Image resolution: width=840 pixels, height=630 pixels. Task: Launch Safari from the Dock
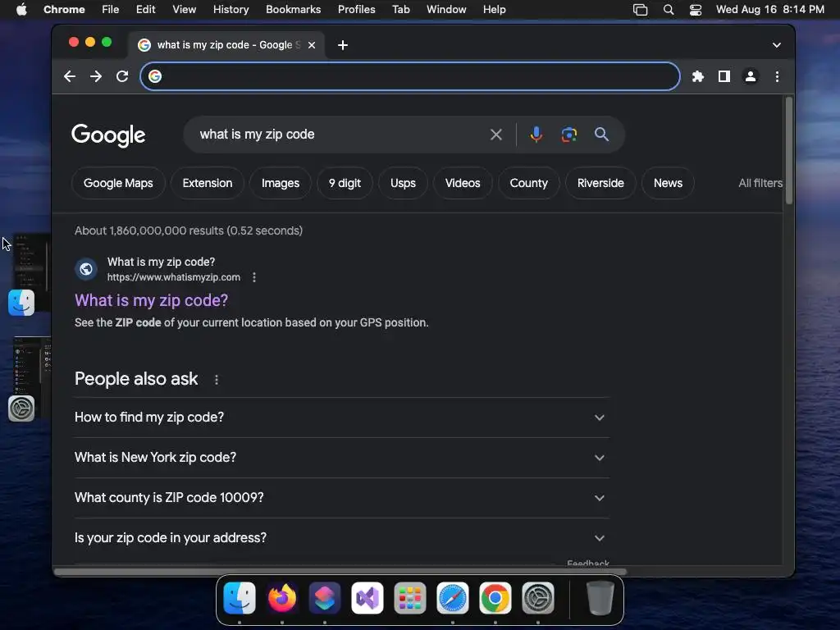coord(453,597)
